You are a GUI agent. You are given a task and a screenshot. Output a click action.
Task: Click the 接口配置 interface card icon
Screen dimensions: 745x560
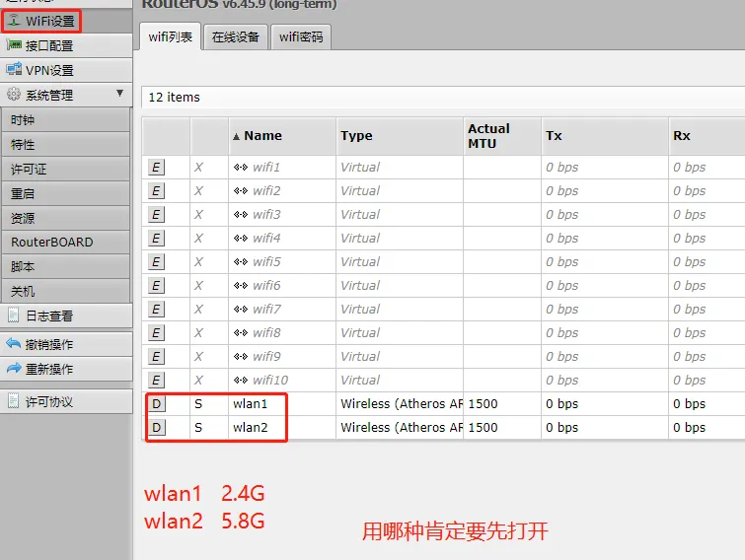pos(14,45)
